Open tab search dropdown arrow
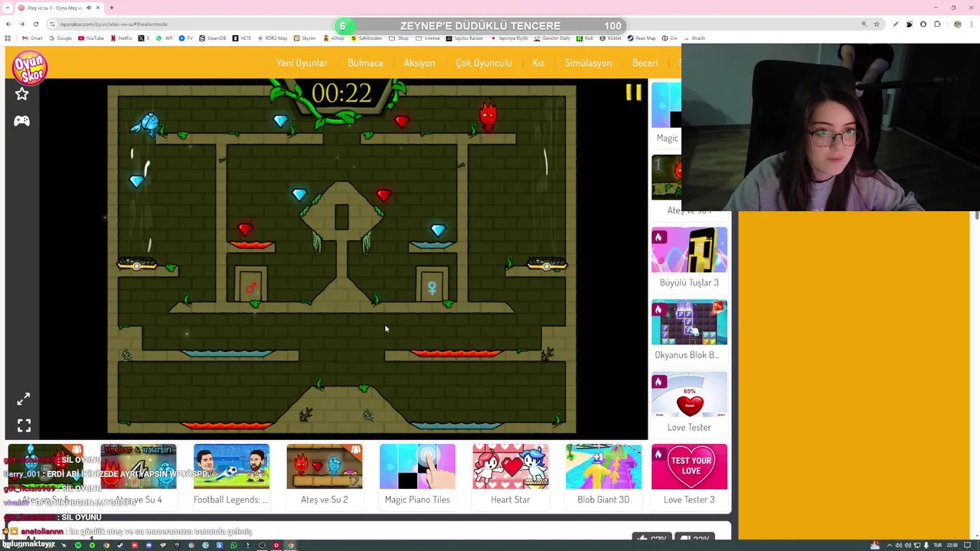 pos(7,8)
